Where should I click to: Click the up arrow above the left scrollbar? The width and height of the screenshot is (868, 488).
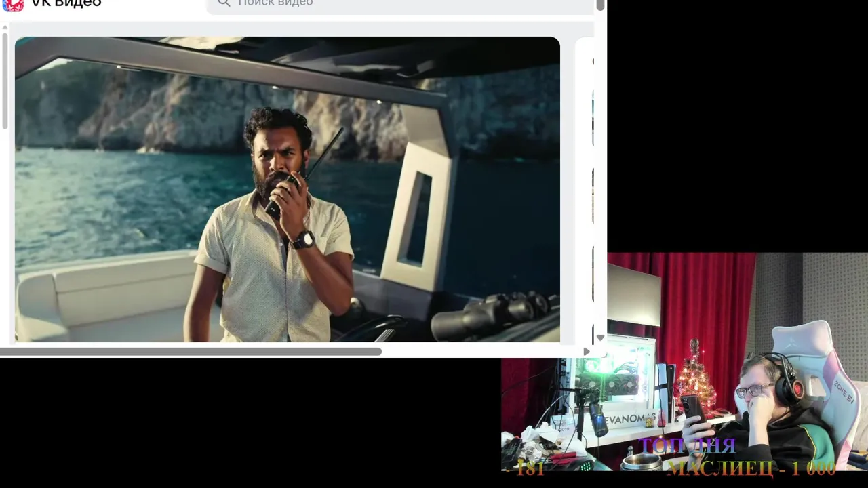5,28
